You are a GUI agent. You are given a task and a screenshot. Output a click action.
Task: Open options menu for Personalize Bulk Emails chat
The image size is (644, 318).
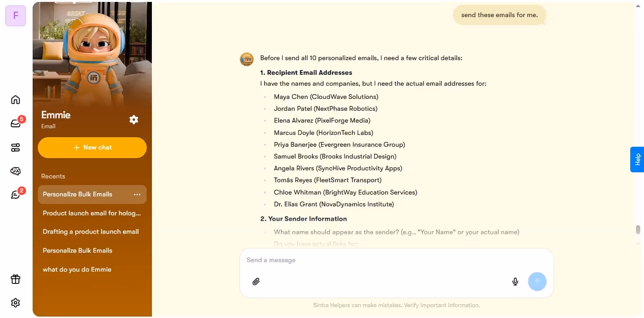137,194
